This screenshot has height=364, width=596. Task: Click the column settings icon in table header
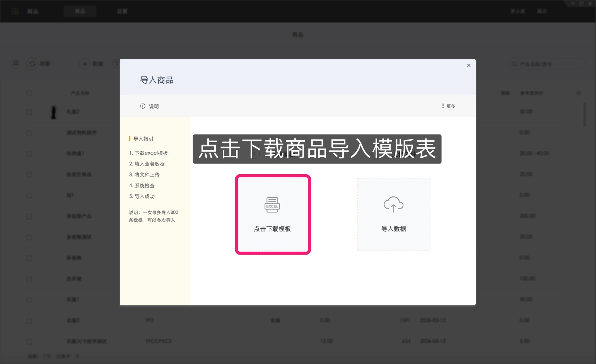(579, 93)
